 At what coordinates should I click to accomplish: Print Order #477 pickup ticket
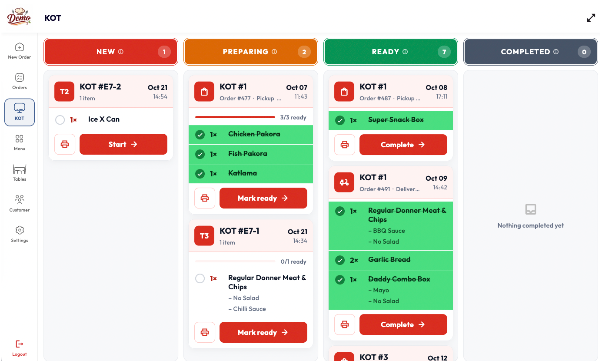click(205, 198)
